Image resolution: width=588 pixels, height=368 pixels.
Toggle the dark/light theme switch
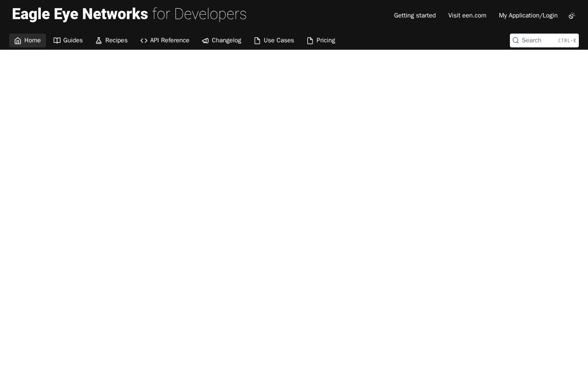(572, 16)
